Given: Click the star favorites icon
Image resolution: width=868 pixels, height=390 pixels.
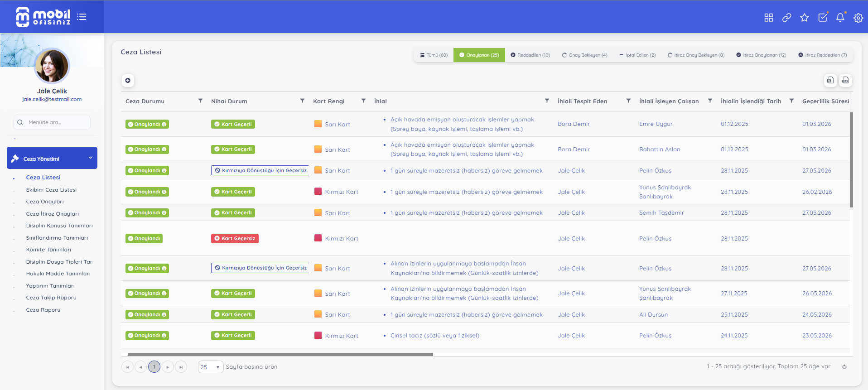Looking at the screenshot, I should 804,18.
